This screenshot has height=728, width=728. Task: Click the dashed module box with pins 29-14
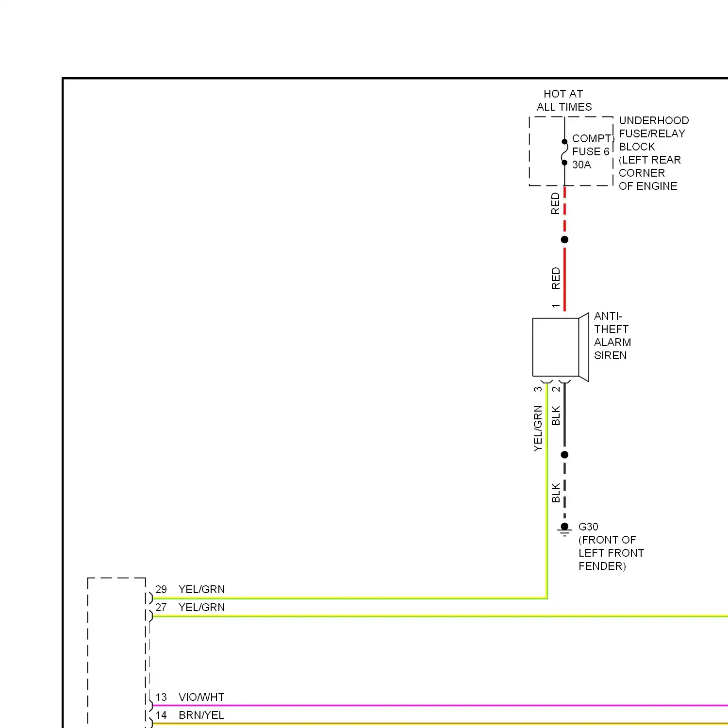point(116,653)
